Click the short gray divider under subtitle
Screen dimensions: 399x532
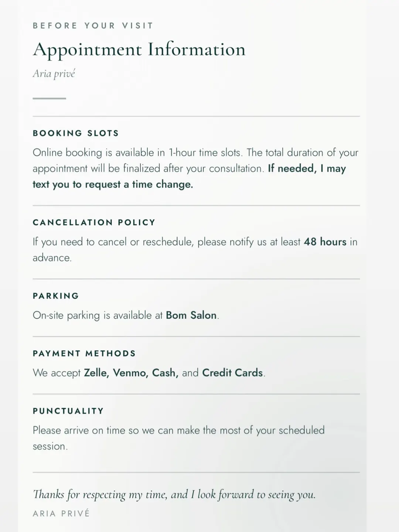point(49,98)
